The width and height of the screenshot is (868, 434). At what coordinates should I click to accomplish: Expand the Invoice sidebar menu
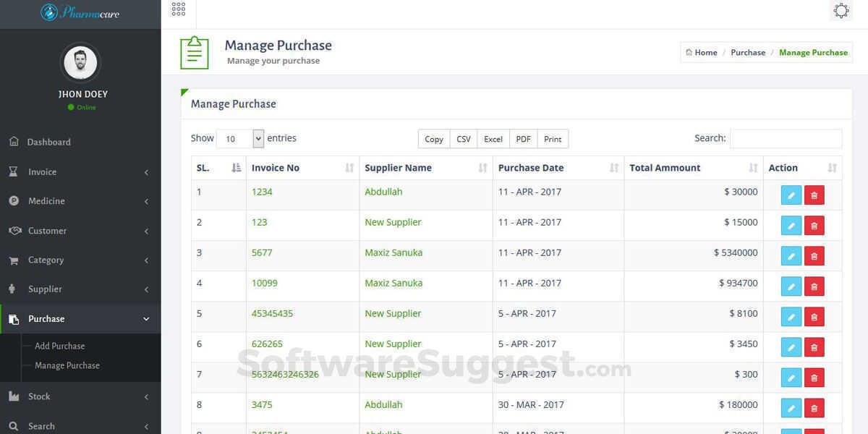(x=80, y=172)
